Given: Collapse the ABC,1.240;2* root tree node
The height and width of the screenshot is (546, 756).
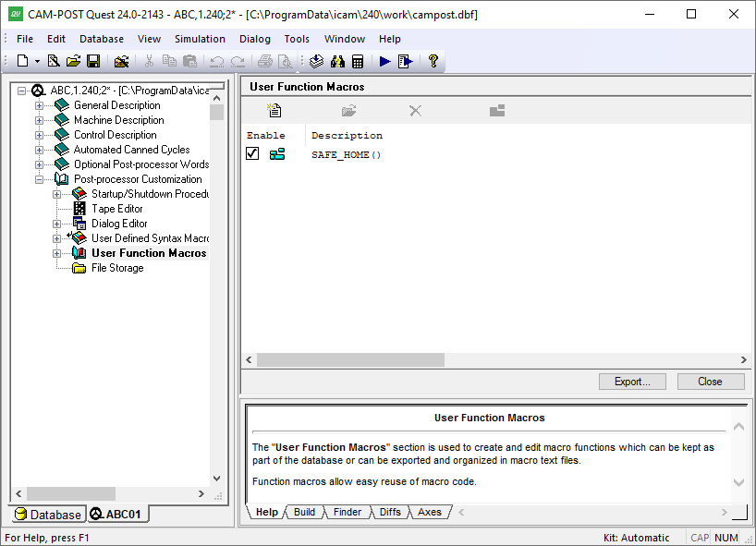Looking at the screenshot, I should click(x=21, y=91).
